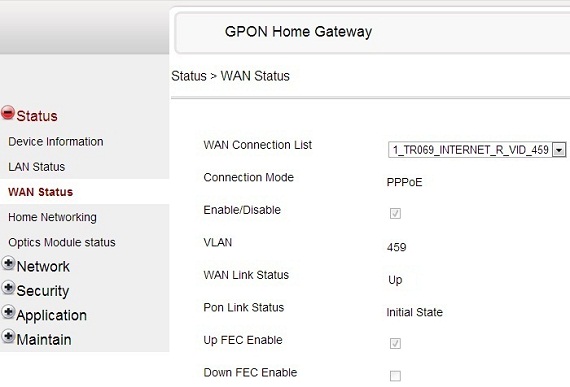Expand the Network section plus icon

[8, 263]
